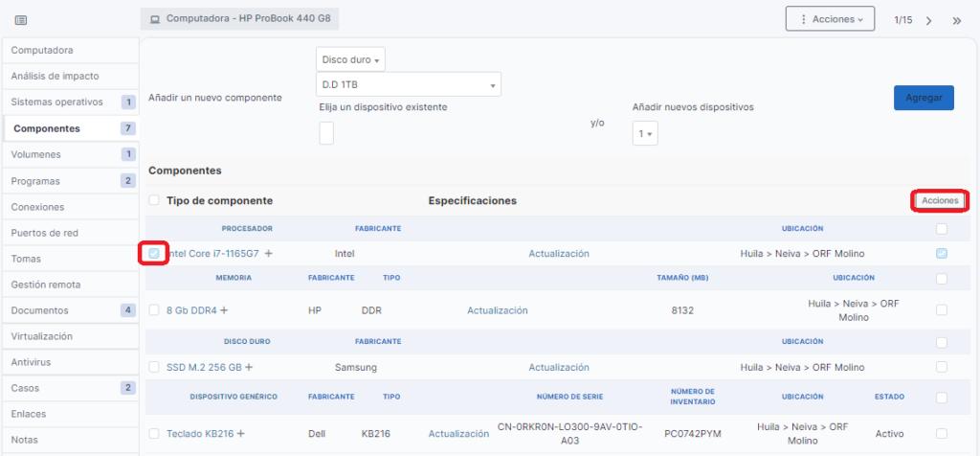
Task: Check the select-all Tipo de componente checkbox
Action: 154,200
